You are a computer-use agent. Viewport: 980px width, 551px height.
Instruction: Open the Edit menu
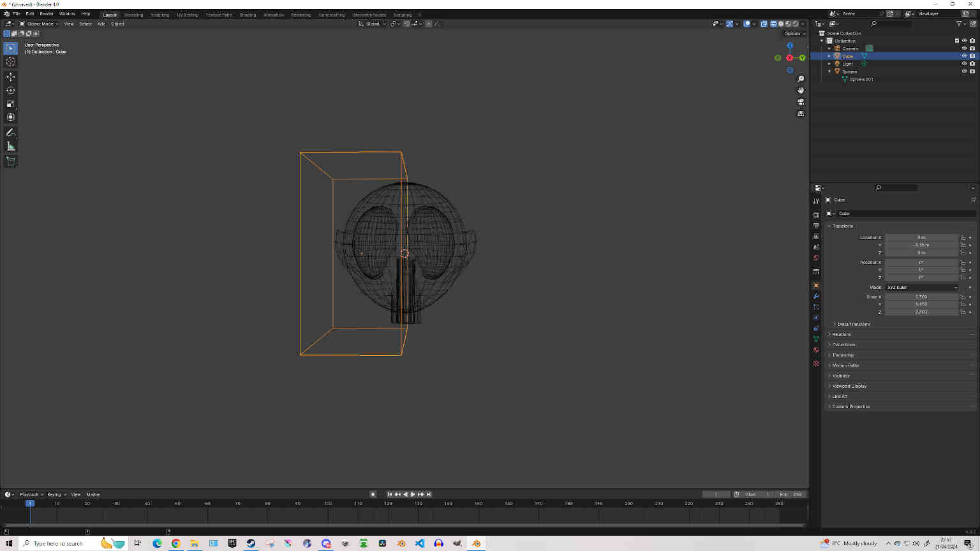click(x=29, y=13)
